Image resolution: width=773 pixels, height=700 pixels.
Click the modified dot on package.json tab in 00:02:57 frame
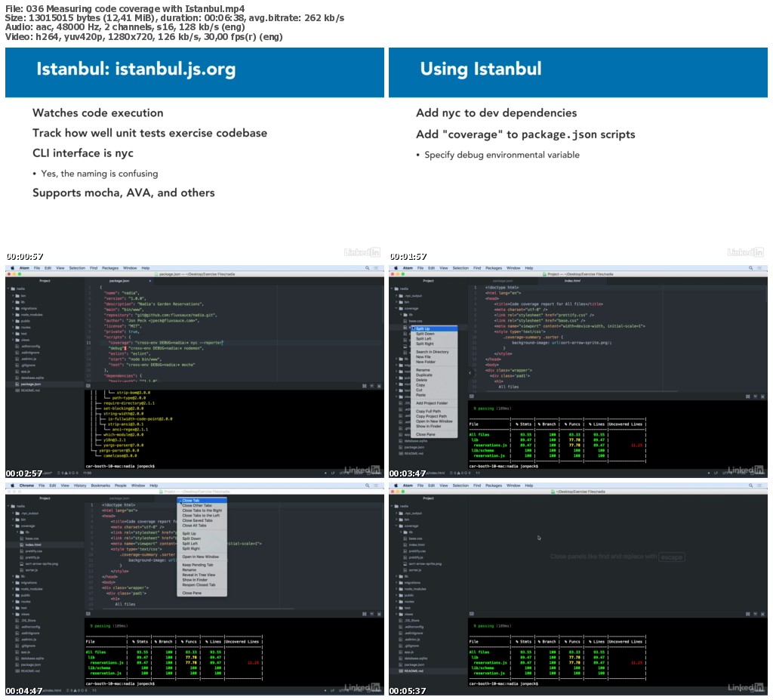pos(150,281)
